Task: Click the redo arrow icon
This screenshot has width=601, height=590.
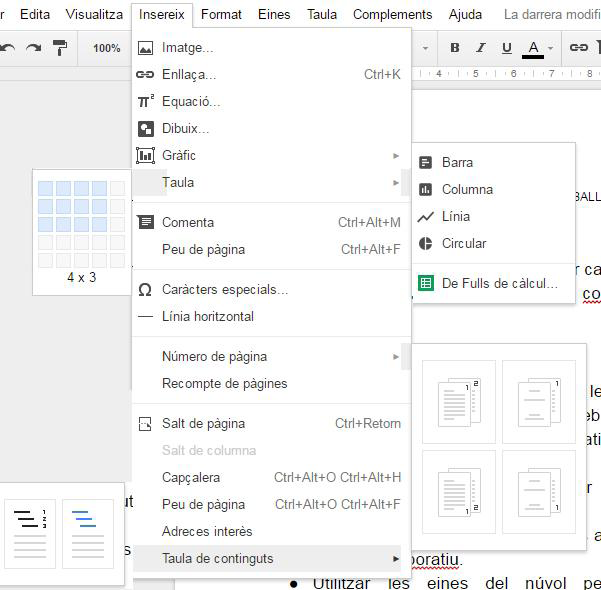Action: click(x=33, y=48)
